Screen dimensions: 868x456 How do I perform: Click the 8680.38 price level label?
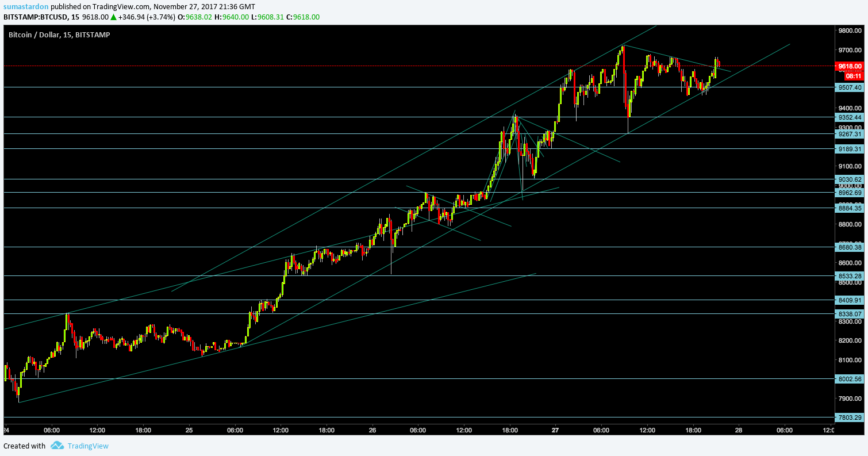coord(849,247)
